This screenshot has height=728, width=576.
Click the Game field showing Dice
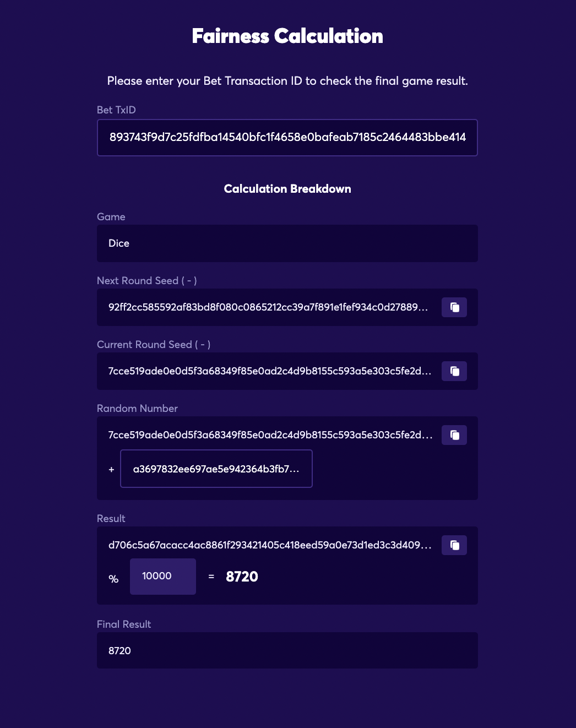coord(287,243)
